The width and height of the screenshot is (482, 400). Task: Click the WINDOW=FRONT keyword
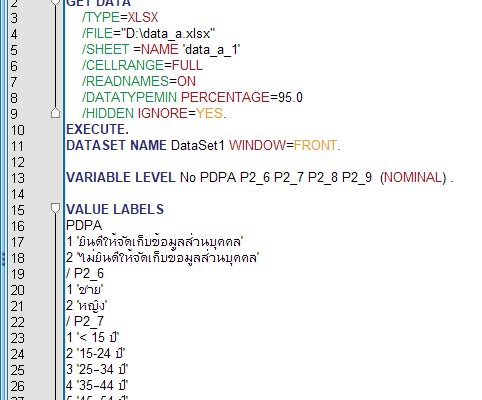point(284,145)
